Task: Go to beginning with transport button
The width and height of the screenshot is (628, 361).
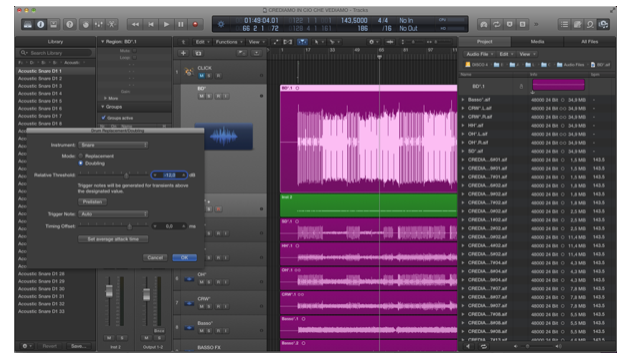Action: [x=151, y=24]
